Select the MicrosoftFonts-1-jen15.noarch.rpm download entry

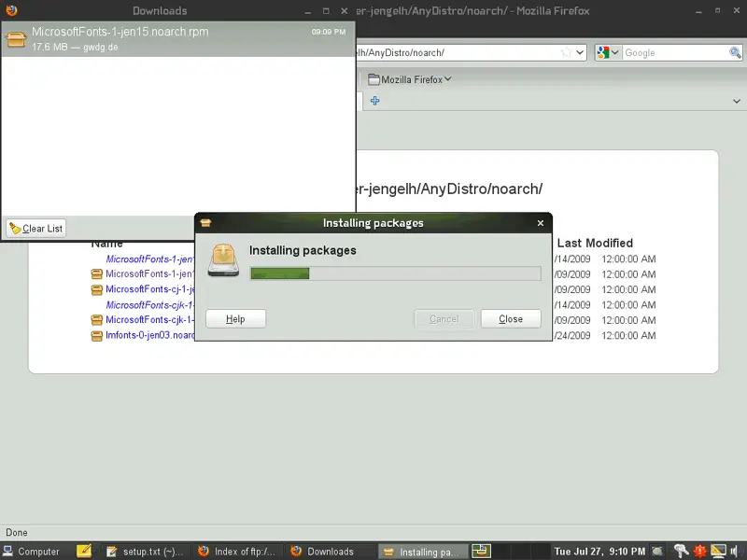[x=178, y=39]
